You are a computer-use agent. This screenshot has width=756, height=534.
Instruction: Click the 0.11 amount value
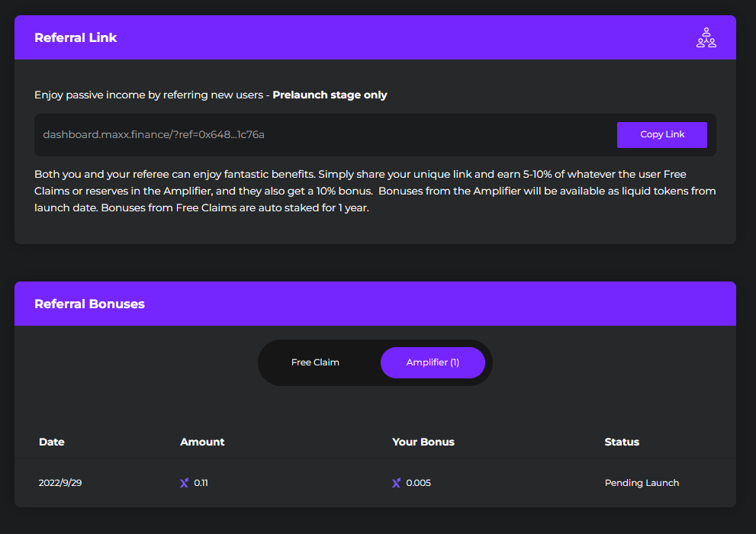[x=201, y=483]
